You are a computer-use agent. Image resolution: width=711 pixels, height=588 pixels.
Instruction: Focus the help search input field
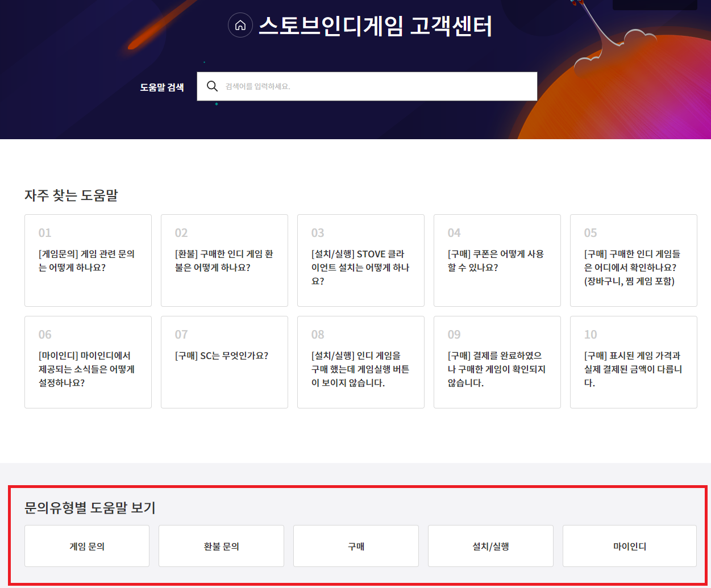click(x=375, y=86)
